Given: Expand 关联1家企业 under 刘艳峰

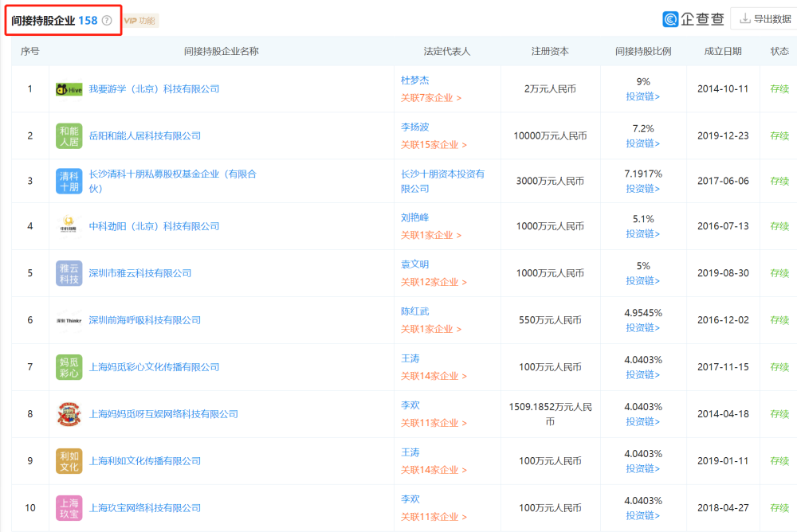Looking at the screenshot, I should click(x=431, y=235).
